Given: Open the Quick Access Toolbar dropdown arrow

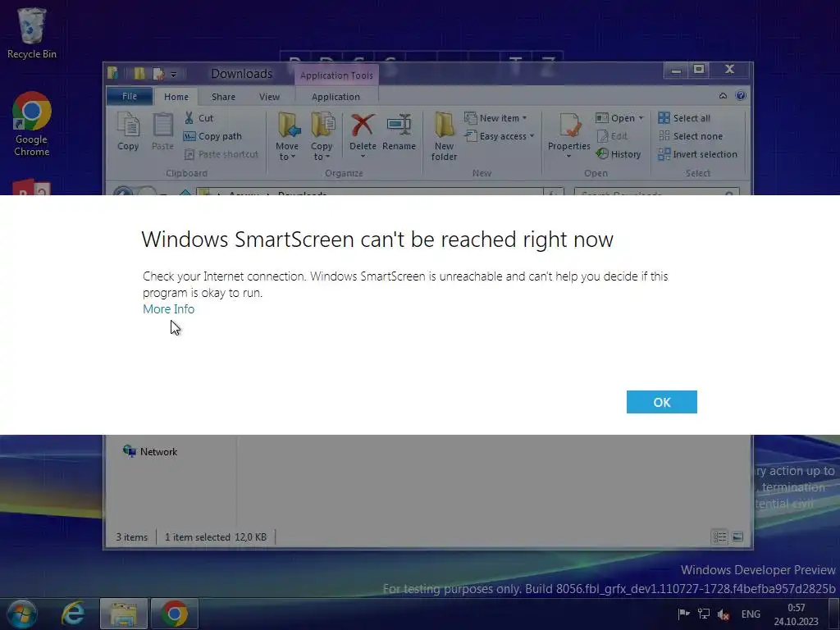Looking at the screenshot, I should [174, 75].
